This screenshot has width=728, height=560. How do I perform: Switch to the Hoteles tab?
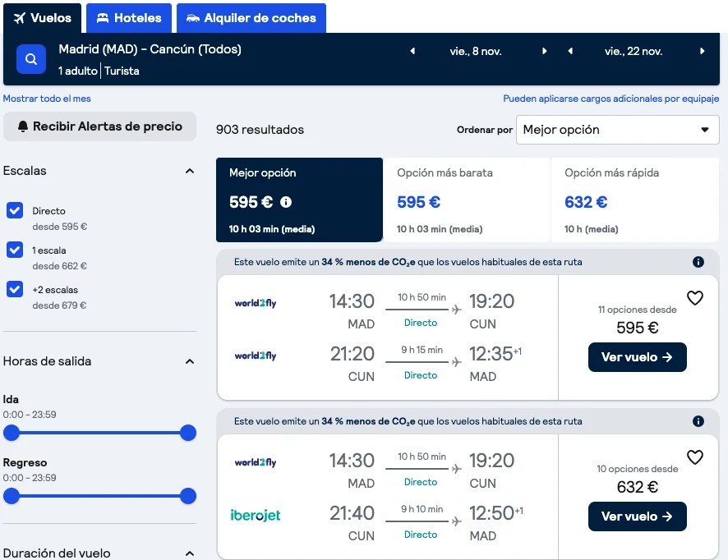point(129,18)
